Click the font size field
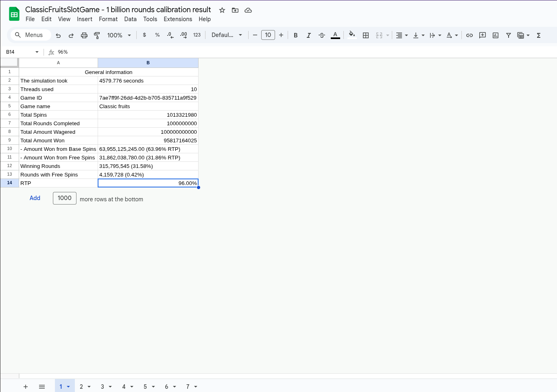Viewport: 557px width, 392px height. coord(268,35)
